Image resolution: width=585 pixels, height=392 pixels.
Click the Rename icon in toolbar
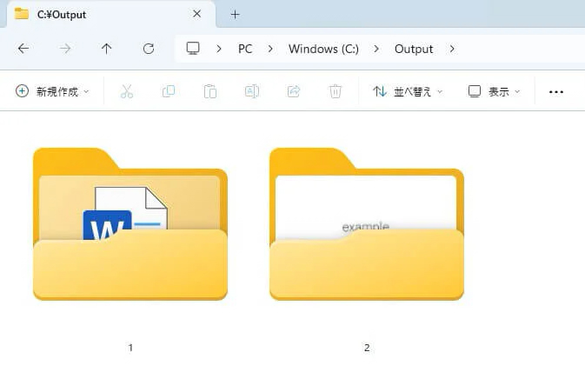tap(252, 91)
